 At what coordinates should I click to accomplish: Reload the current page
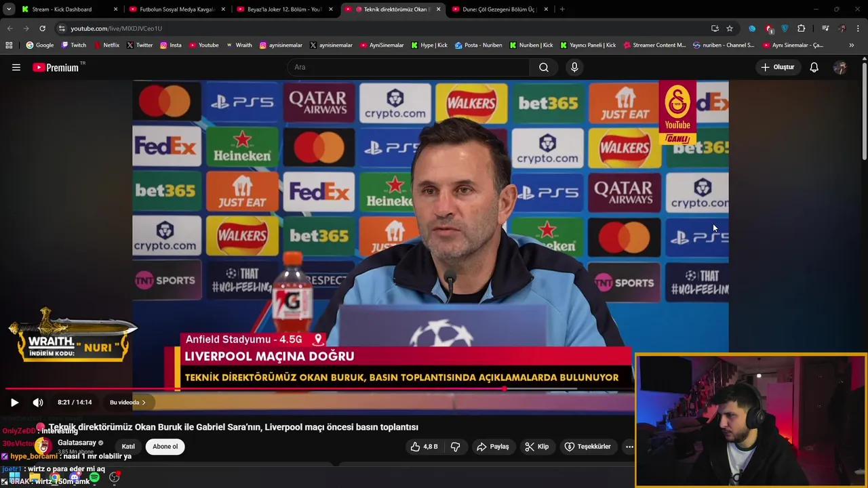pyautogui.click(x=42, y=28)
